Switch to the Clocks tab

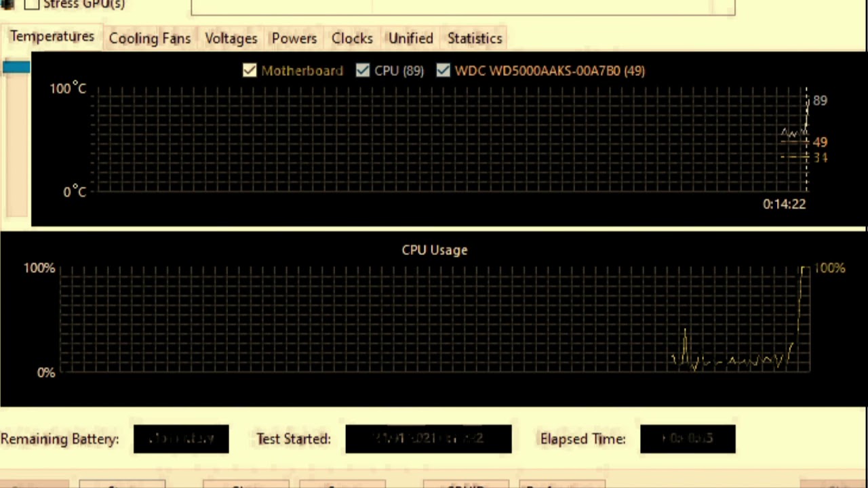click(352, 39)
